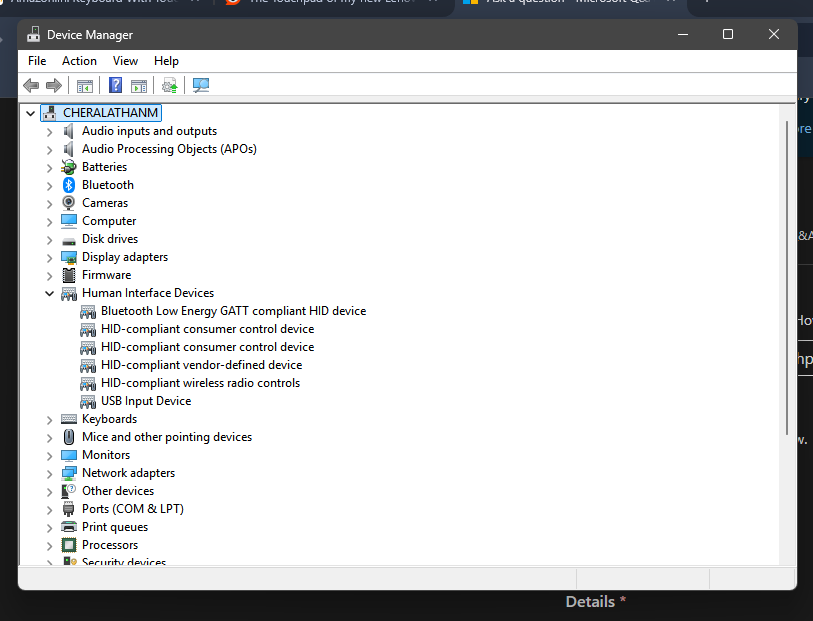Select the Print queues printer icon
Image resolution: width=813 pixels, height=621 pixels.
pyautogui.click(x=68, y=527)
